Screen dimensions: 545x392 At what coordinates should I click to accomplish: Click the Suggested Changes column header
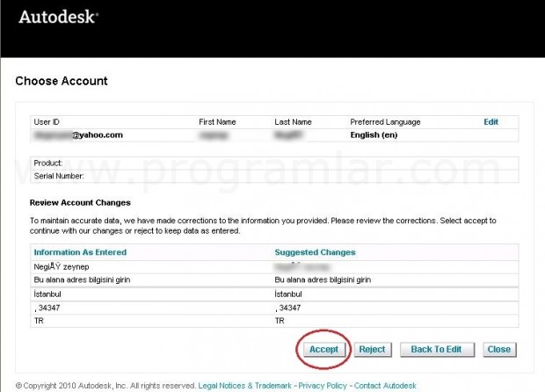316,252
